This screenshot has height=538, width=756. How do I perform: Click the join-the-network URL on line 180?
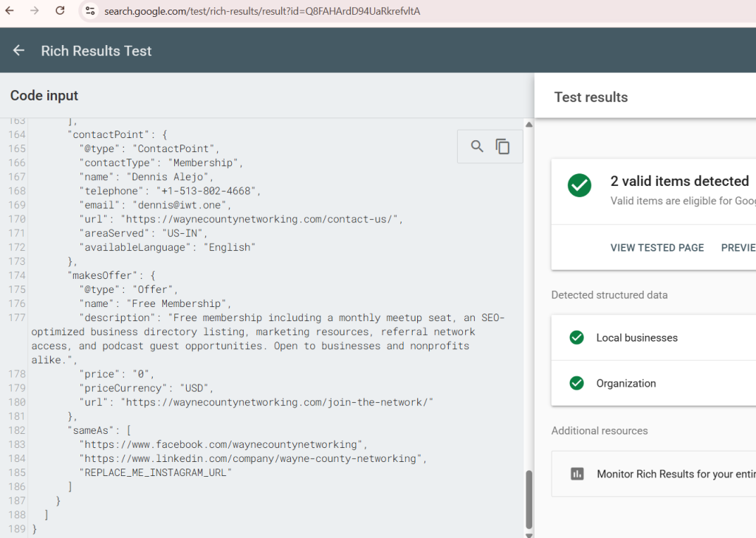(277, 402)
